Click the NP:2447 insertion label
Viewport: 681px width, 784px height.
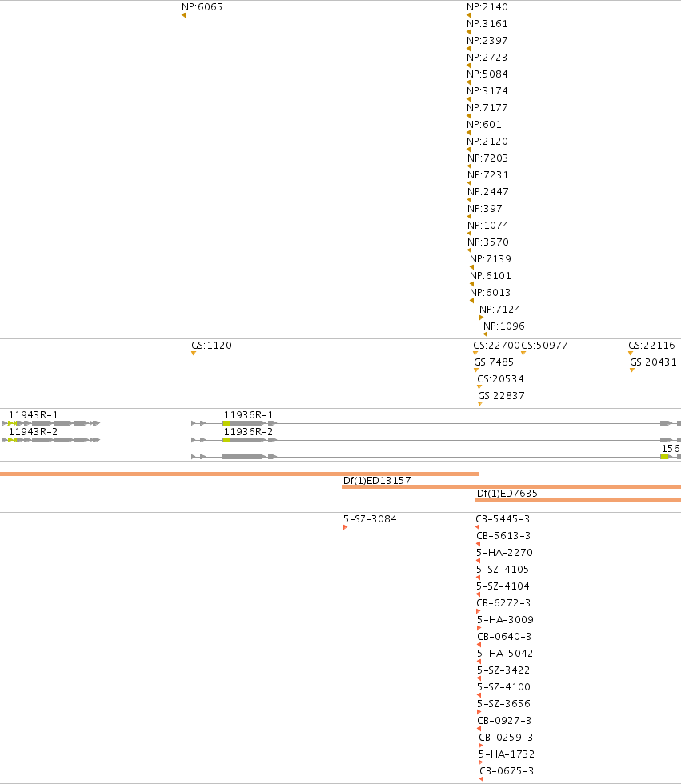pyautogui.click(x=488, y=192)
